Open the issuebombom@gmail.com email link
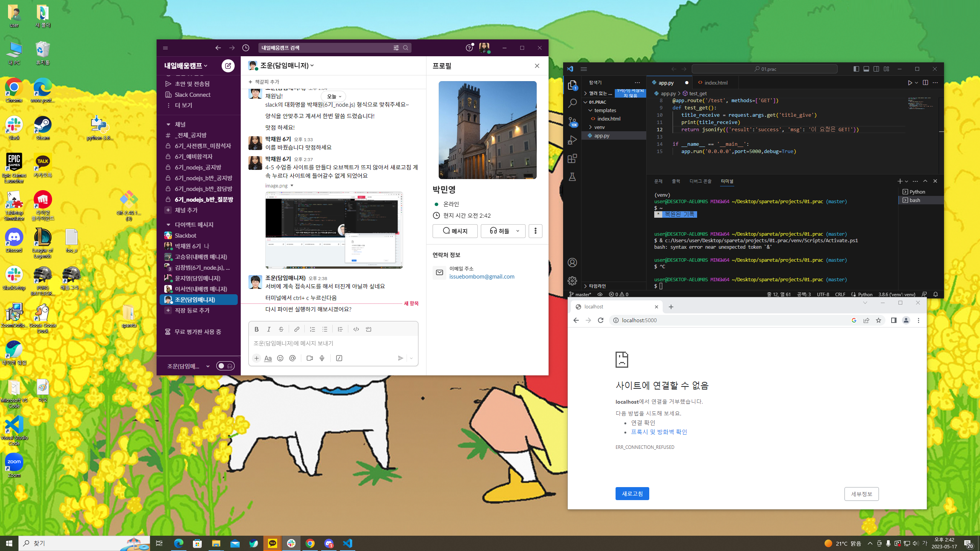This screenshot has width=980, height=551. pyautogui.click(x=482, y=277)
